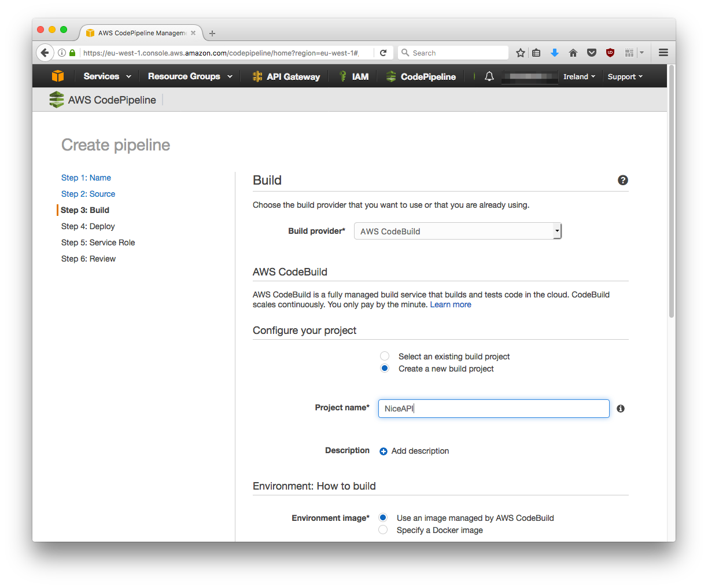Open the Build help question mark
Viewport: 708px width, 588px height.
pyautogui.click(x=623, y=180)
